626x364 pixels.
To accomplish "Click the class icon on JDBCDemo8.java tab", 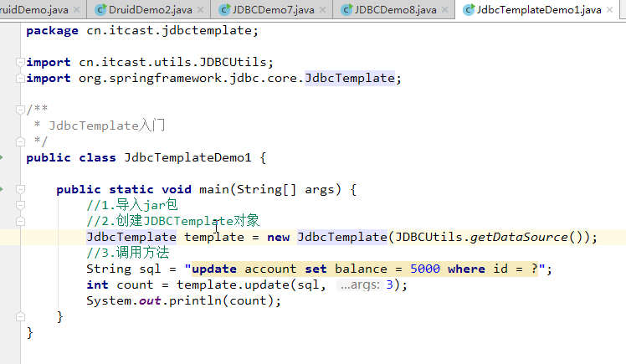I will tap(347, 9).
